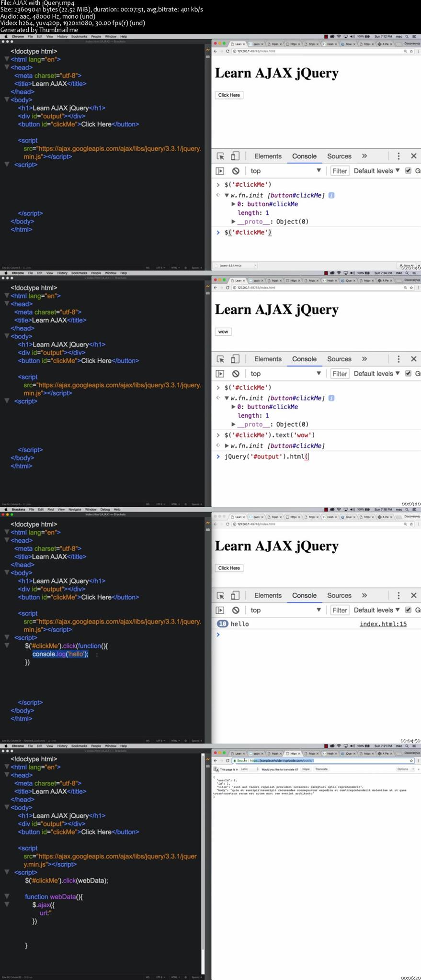The image size is (421, 980).
Task: Open the Find menu in Brackets menu bar
Action: click(x=51, y=510)
